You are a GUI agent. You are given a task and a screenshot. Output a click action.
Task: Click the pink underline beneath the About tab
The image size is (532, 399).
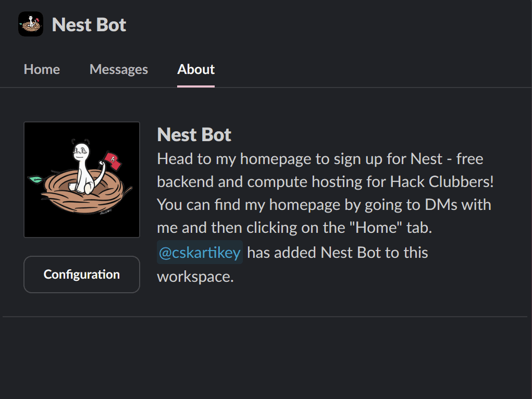point(196,86)
